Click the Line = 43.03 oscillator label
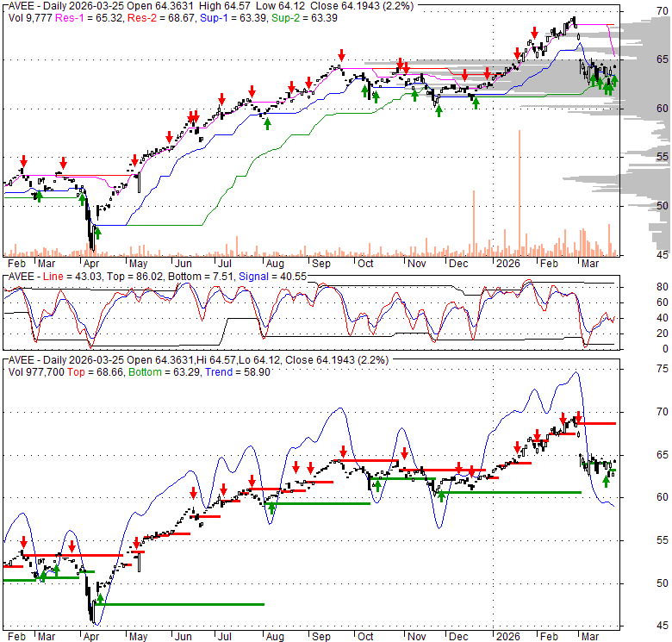Image resolution: width=672 pixels, height=642 pixels. click(x=72, y=277)
